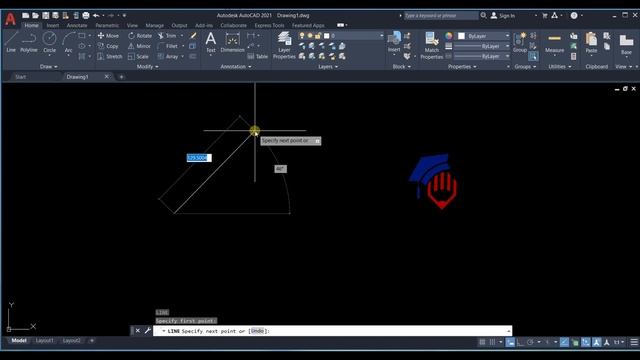Toggle snap mode in status bar

pyautogui.click(x=492, y=342)
